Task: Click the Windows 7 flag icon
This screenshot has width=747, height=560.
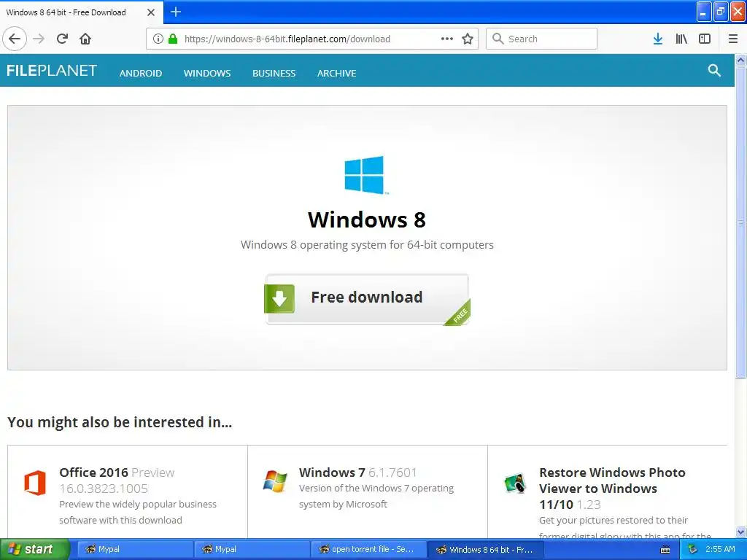Action: point(275,481)
